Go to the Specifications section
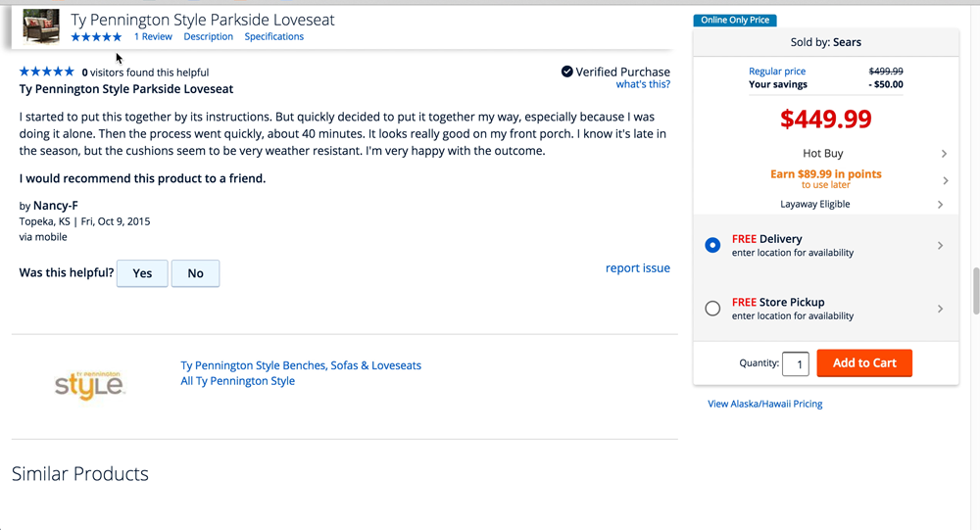The width and height of the screenshot is (980, 530). pos(274,37)
